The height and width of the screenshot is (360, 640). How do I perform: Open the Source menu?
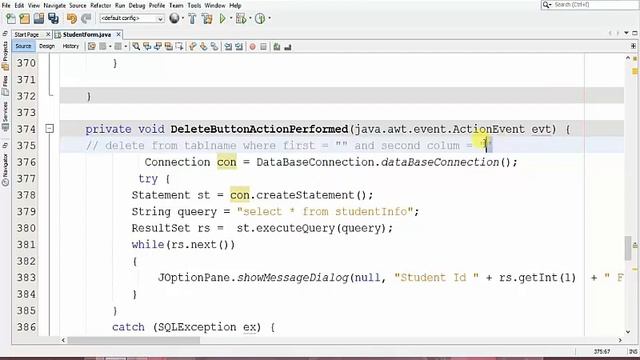(x=78, y=6)
